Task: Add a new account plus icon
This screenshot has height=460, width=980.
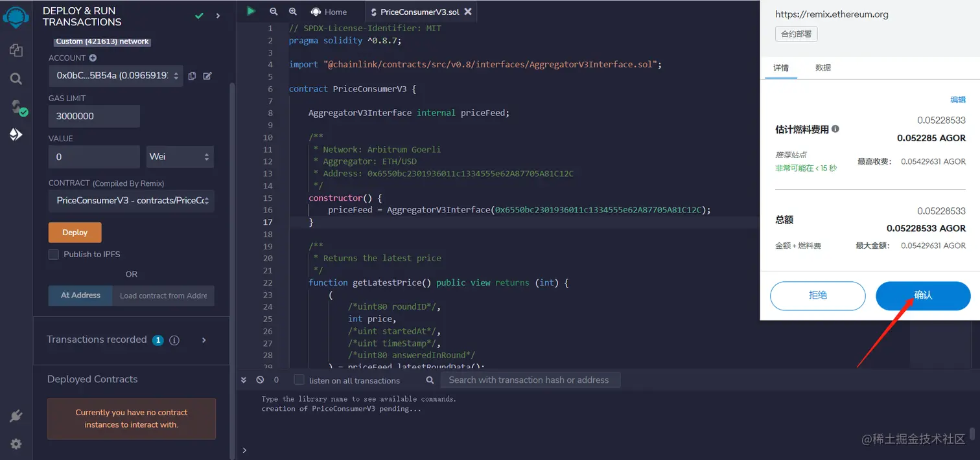Action: 93,58
